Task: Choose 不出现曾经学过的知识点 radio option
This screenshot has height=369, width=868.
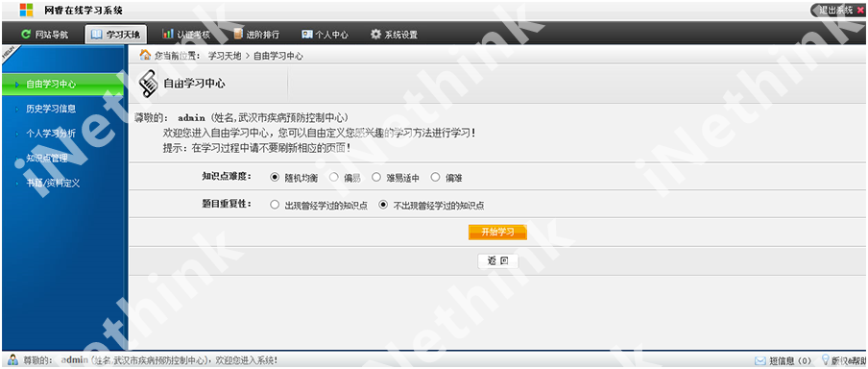Action: [382, 205]
